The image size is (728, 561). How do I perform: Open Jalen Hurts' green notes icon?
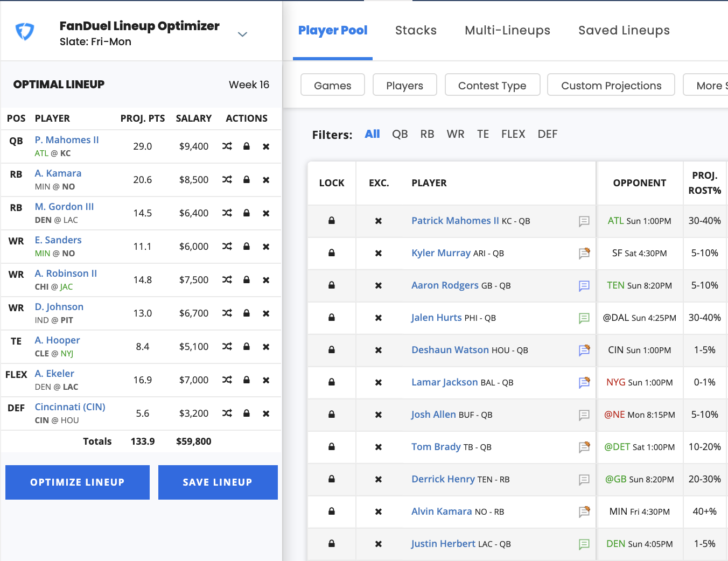(584, 318)
